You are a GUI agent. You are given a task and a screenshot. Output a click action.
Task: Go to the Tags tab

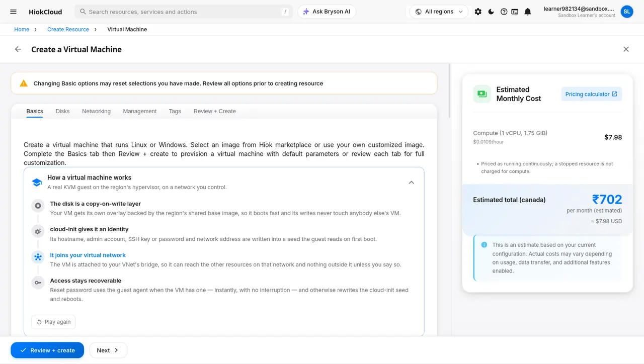[x=175, y=111]
